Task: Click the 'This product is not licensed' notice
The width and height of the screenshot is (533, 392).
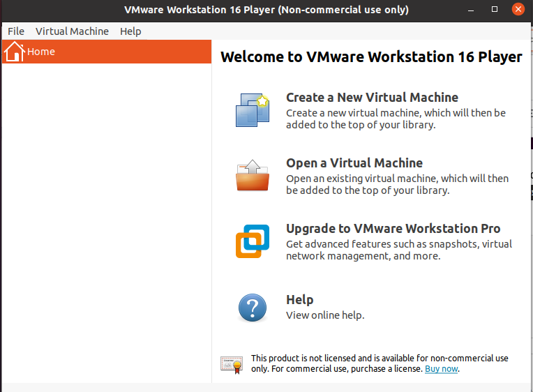Action: [x=380, y=363]
